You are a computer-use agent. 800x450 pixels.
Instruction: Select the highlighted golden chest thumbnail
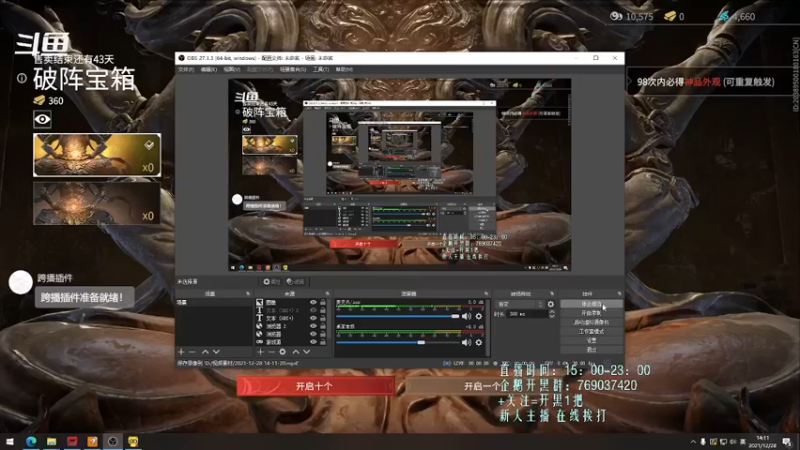(97, 155)
